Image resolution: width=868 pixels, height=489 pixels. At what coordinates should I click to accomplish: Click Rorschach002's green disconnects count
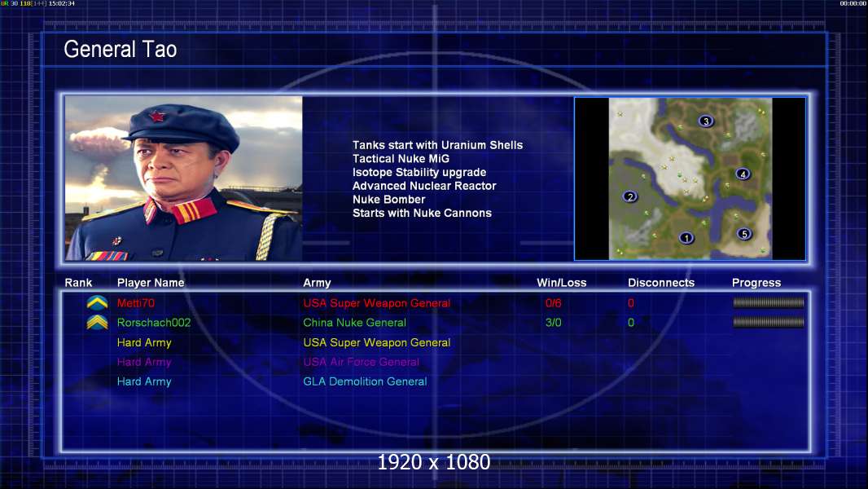click(x=630, y=322)
